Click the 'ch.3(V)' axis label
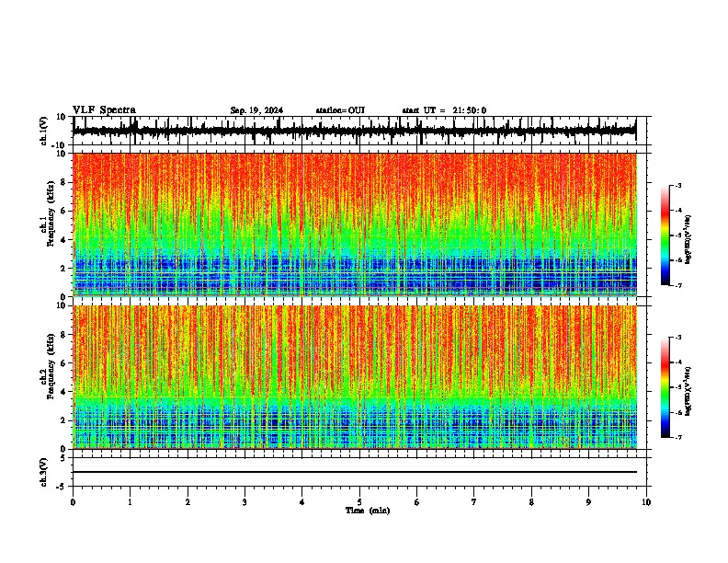 44,473
